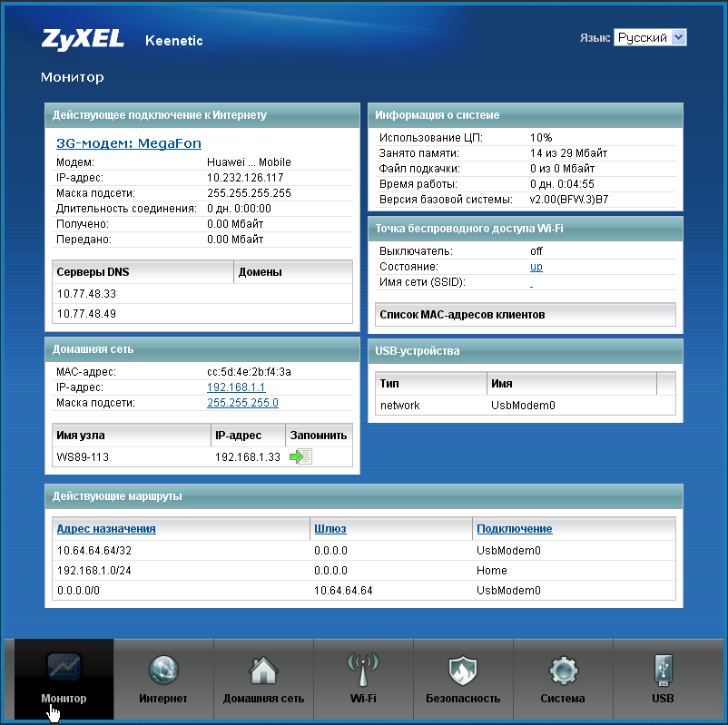This screenshot has height=725, width=728.
Task: Open the Язык language dropdown
Action: [650, 37]
